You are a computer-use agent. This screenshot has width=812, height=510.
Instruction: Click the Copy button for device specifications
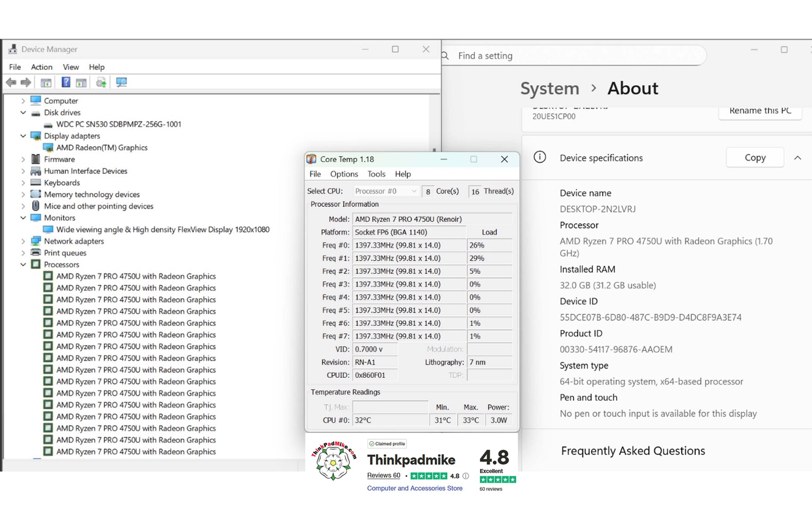(755, 158)
